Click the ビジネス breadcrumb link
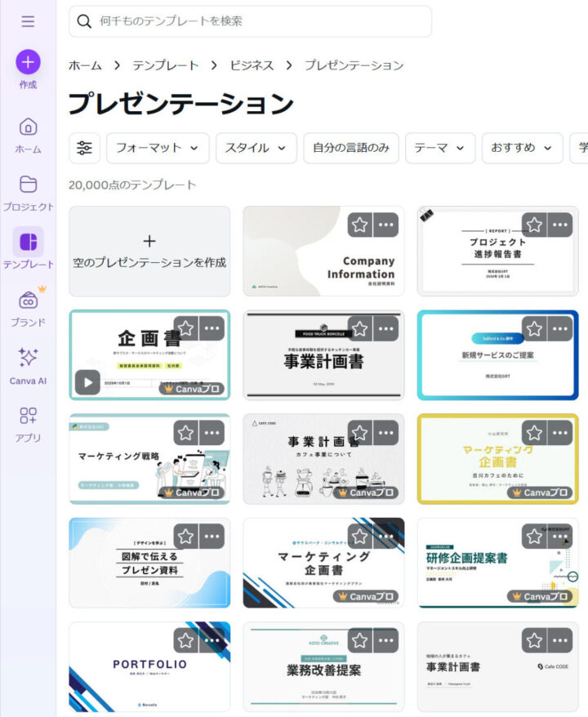Image resolution: width=588 pixels, height=717 pixels. point(252,65)
